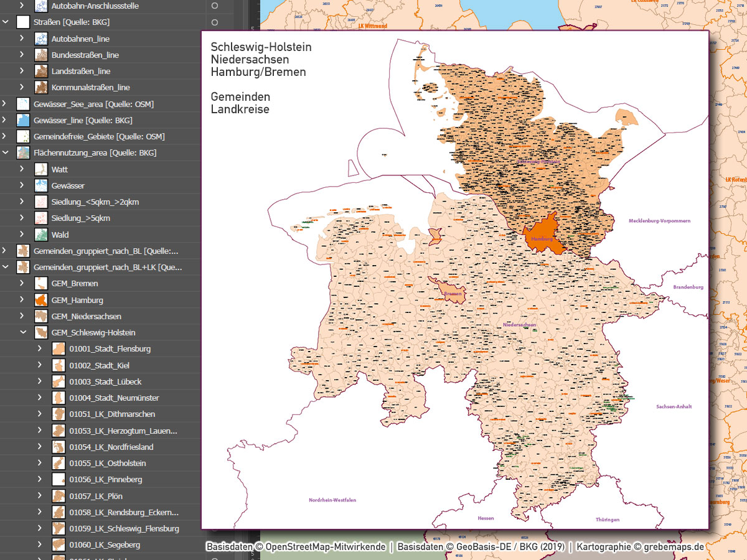The height and width of the screenshot is (560, 747).
Task: Click the GEM_Niedersachsen layer thumbnail
Action: [x=40, y=316]
